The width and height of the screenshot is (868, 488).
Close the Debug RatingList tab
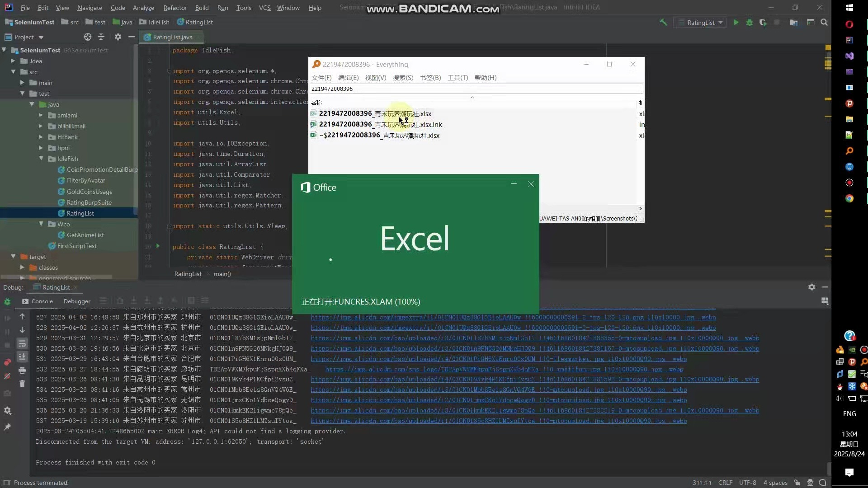click(x=75, y=287)
